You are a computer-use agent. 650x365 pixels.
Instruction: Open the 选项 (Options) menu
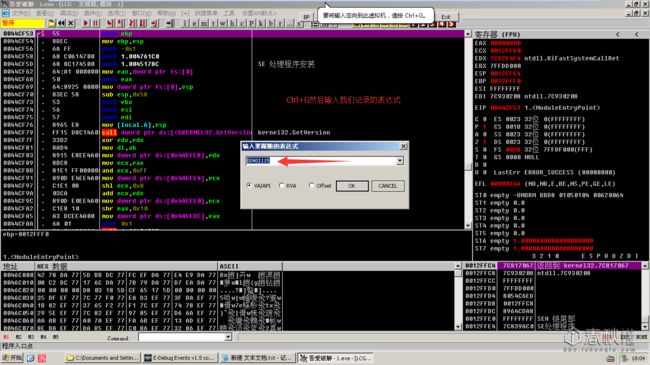pyautogui.click(x=117, y=13)
